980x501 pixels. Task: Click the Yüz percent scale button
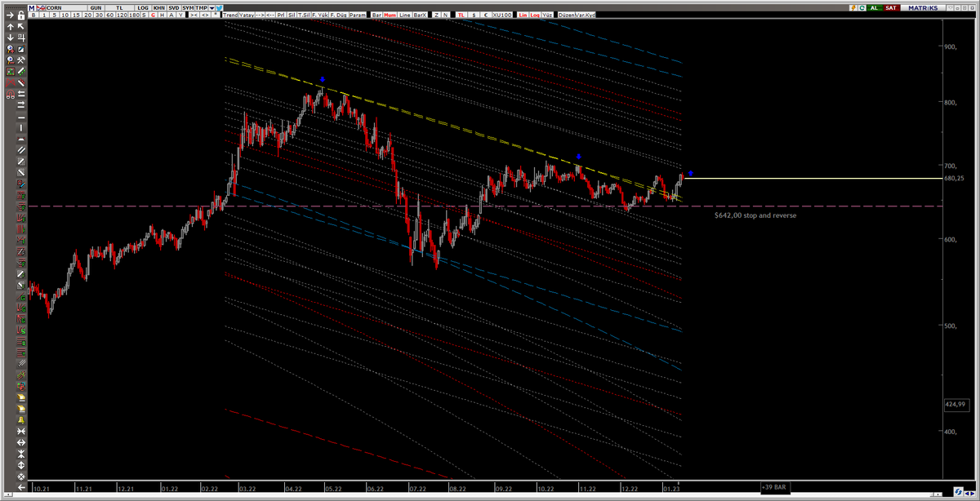(547, 16)
